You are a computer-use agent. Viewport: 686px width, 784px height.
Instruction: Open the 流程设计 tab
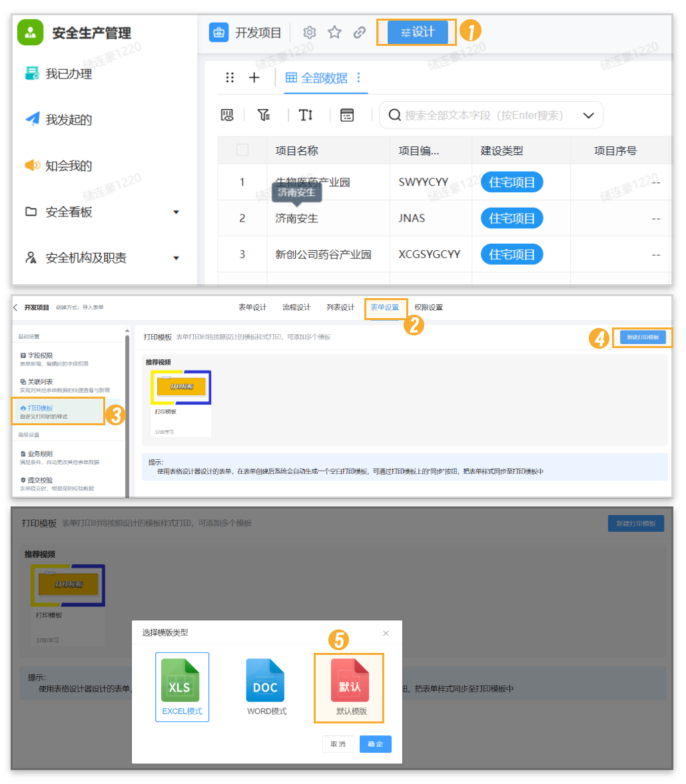[x=296, y=307]
